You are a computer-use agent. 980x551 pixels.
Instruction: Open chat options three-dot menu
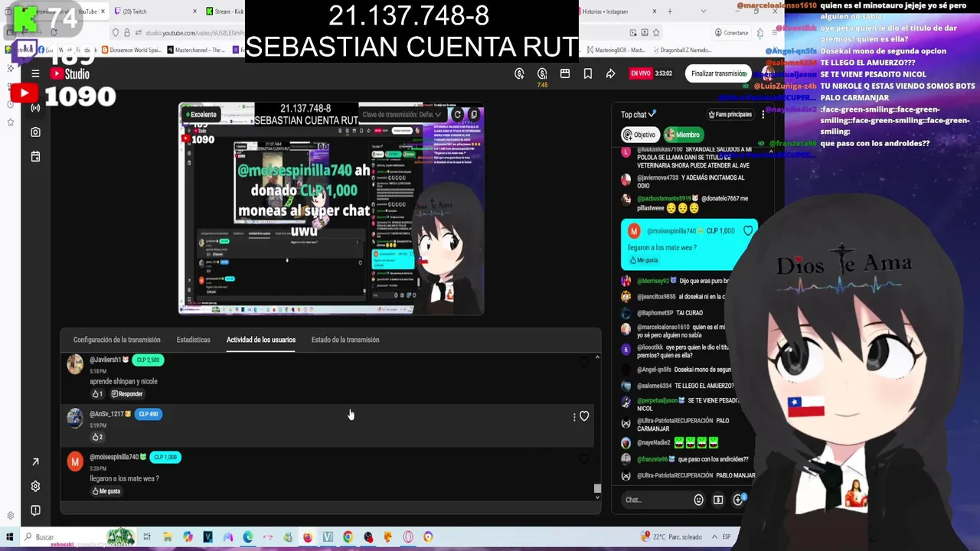pos(763,115)
